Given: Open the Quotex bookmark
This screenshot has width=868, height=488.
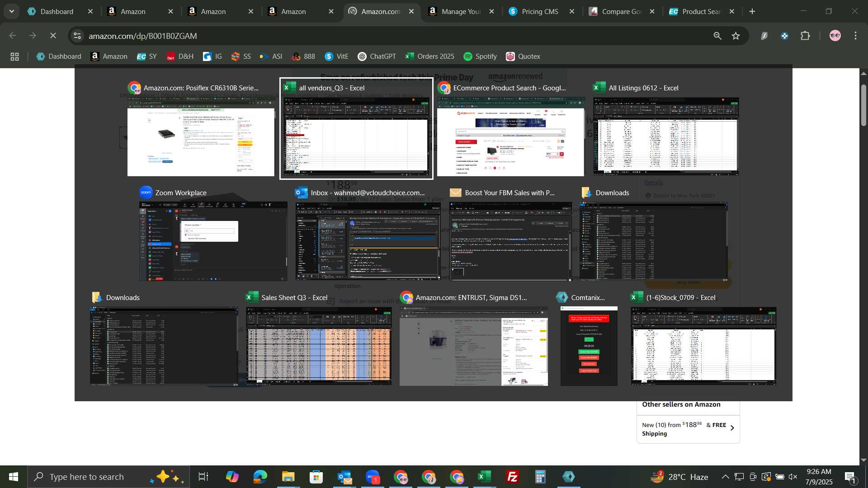Looking at the screenshot, I should [x=523, y=56].
